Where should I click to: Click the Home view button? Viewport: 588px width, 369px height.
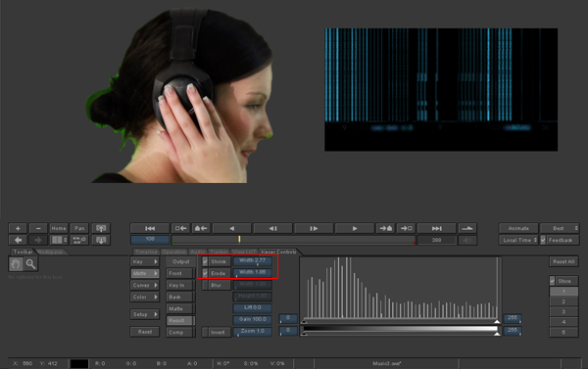(59, 228)
